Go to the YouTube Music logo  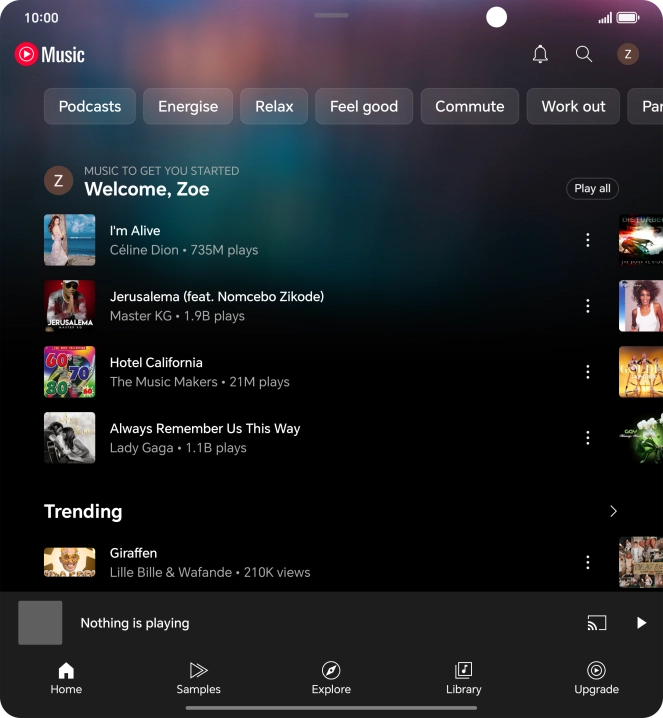50,55
